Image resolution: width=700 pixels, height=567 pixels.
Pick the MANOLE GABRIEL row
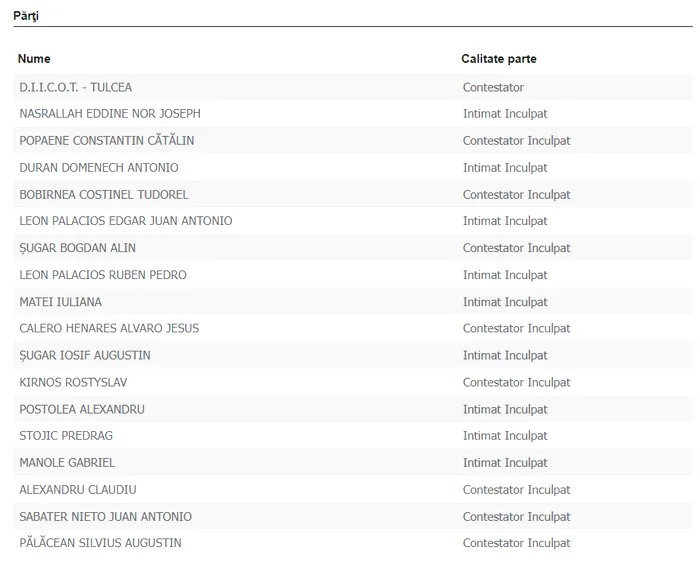pyautogui.click(x=67, y=463)
